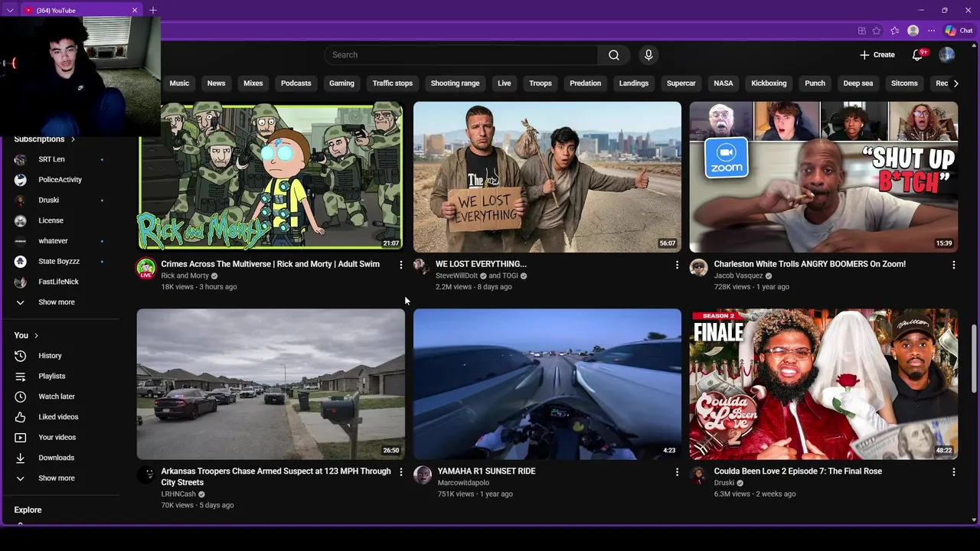Play the Coulda Been Love 2 thumbnail
The height and width of the screenshot is (551, 980).
tap(824, 384)
